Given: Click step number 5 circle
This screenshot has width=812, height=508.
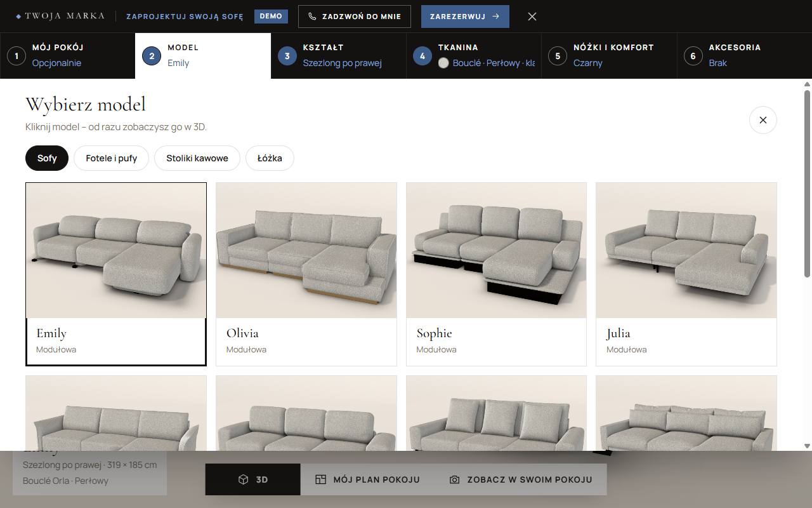Looking at the screenshot, I should tap(558, 56).
